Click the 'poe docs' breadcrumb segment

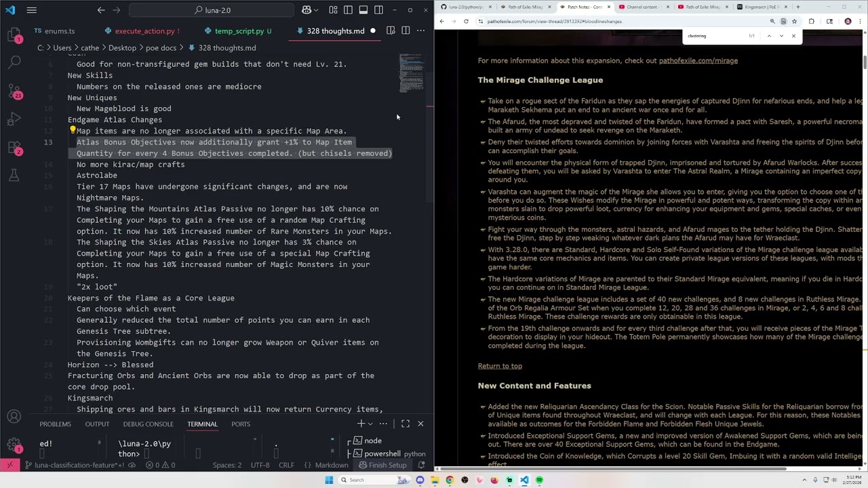coord(161,48)
